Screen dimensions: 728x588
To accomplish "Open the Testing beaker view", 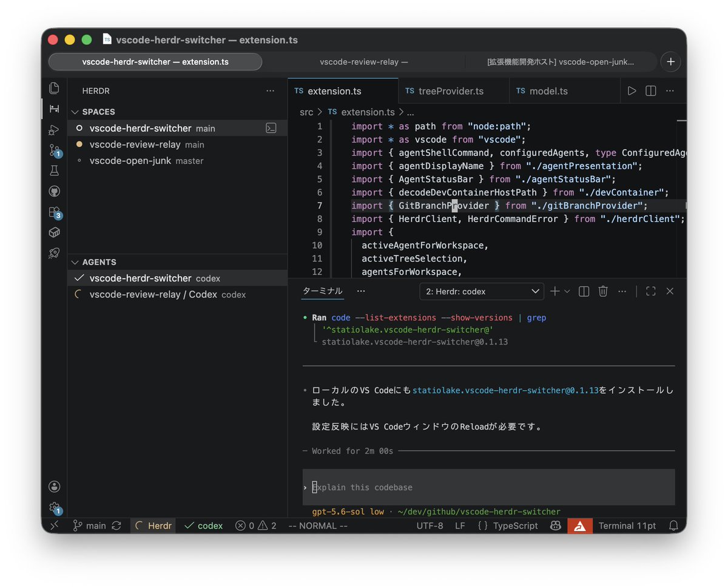I will 54,171.
